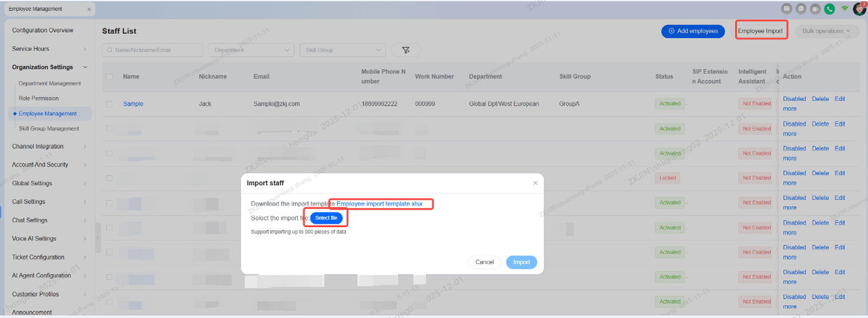
Task: Open the Skill Group filter dropdown
Action: [342, 50]
